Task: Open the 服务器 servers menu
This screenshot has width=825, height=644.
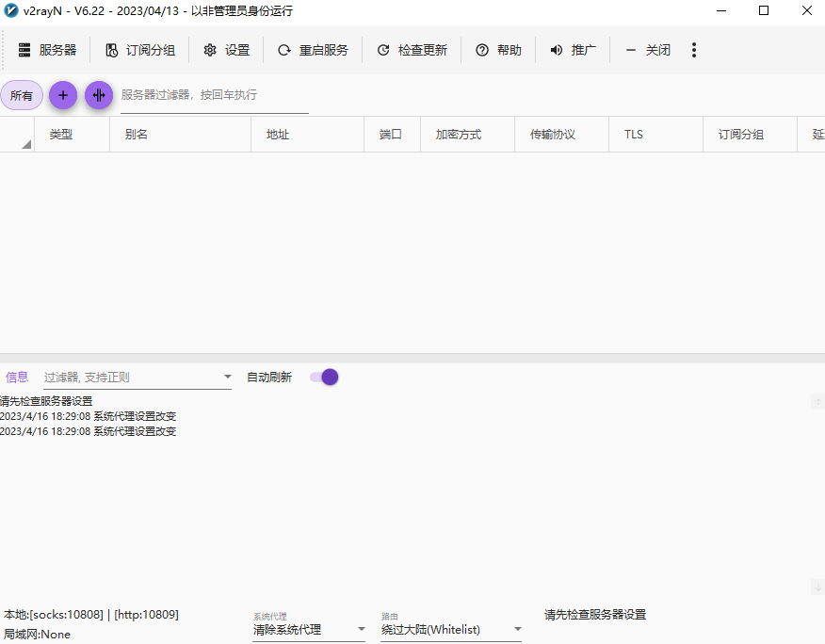Action: pyautogui.click(x=47, y=50)
